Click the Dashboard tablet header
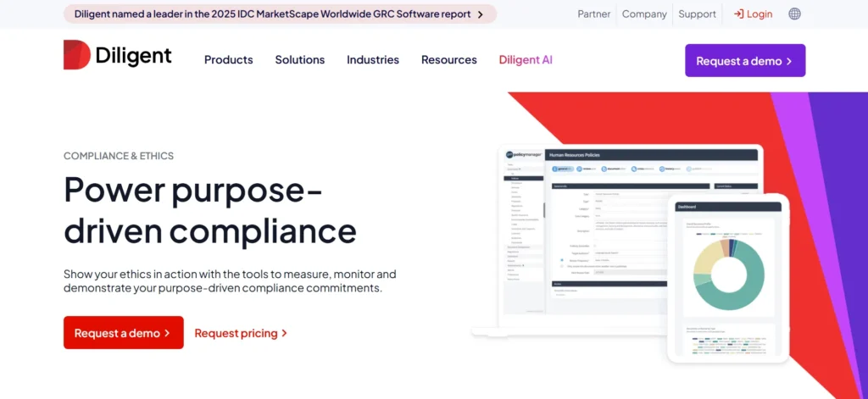868x399 pixels. (x=728, y=207)
